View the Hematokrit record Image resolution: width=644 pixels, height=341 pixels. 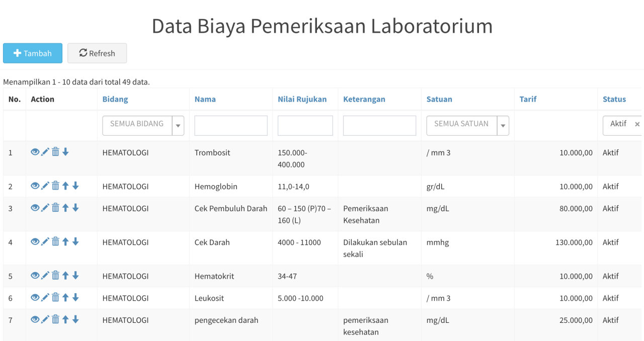click(35, 275)
